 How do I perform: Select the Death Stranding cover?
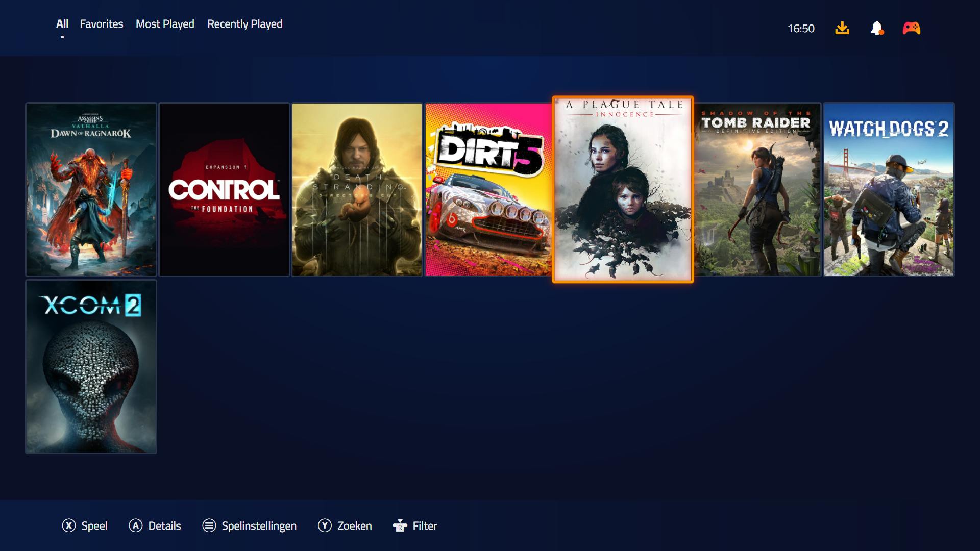tap(357, 189)
